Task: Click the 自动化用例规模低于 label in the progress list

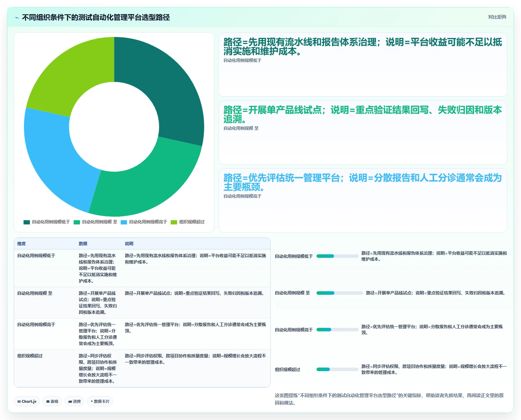Action: [294, 256]
